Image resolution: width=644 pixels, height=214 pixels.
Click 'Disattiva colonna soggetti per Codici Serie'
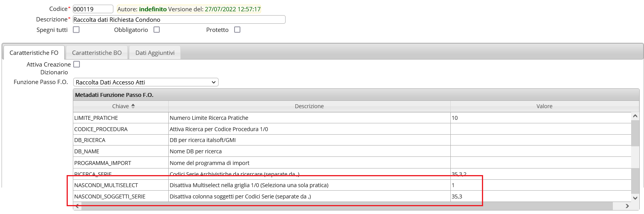click(x=240, y=196)
